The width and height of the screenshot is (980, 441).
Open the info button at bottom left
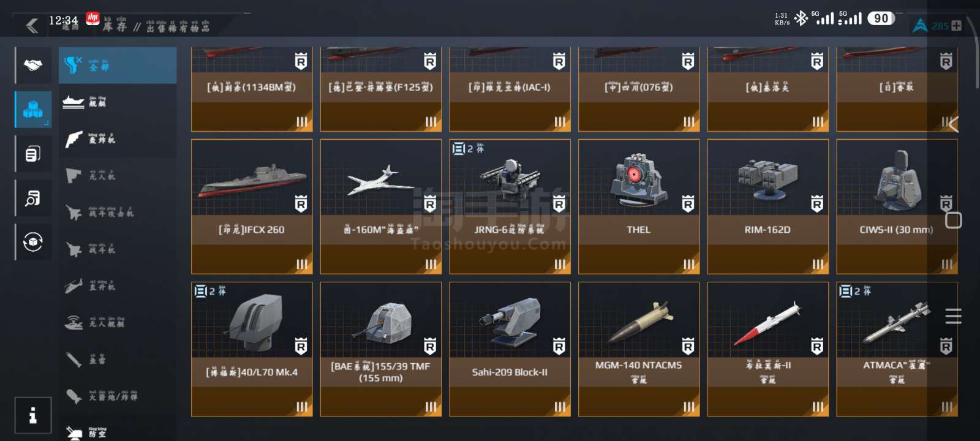click(33, 415)
